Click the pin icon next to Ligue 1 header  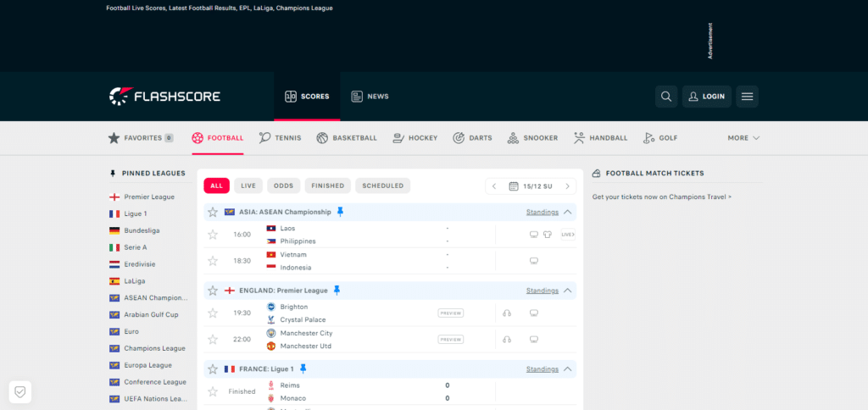click(303, 369)
